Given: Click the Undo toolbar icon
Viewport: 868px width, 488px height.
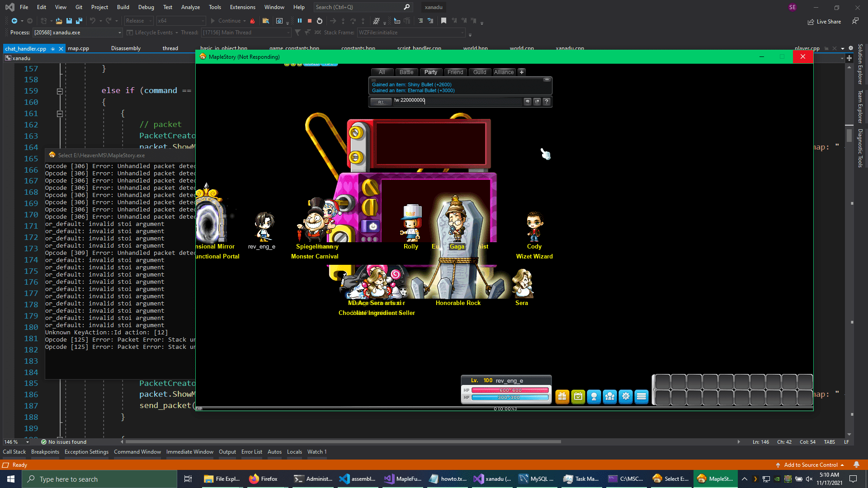Looking at the screenshot, I should 92,21.
